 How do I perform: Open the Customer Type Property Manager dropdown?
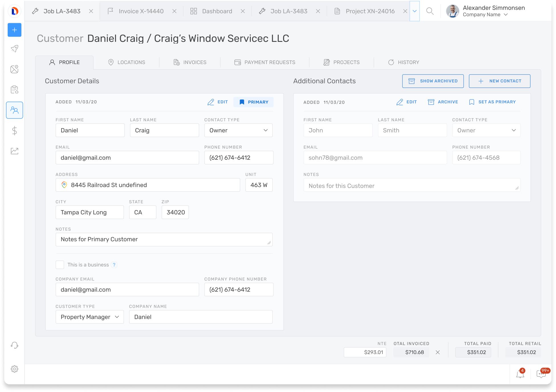pos(89,317)
